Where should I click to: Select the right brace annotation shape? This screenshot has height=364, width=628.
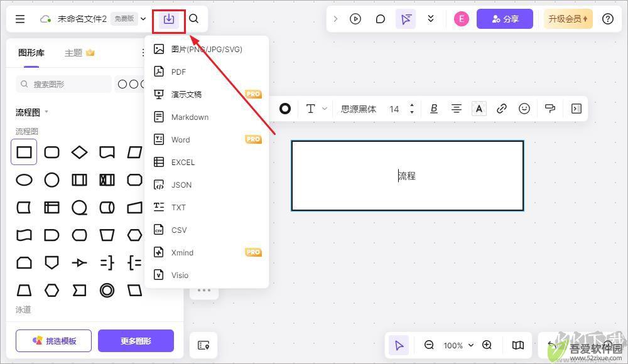107,263
